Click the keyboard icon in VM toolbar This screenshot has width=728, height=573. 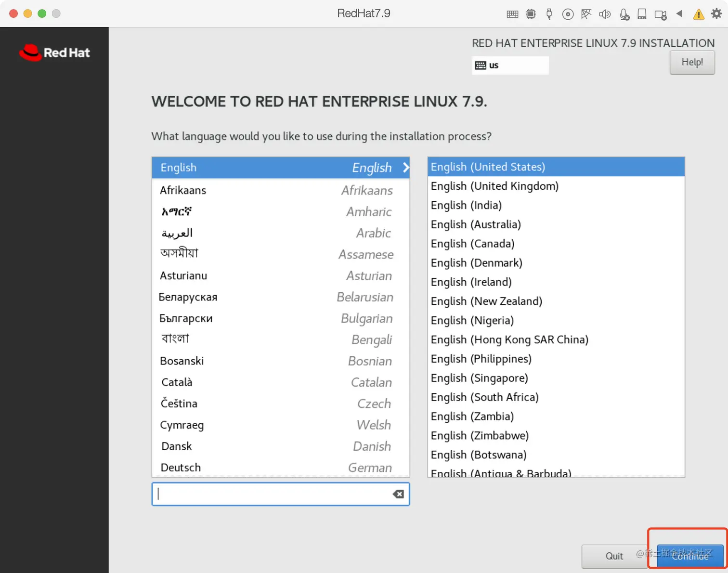click(x=512, y=14)
